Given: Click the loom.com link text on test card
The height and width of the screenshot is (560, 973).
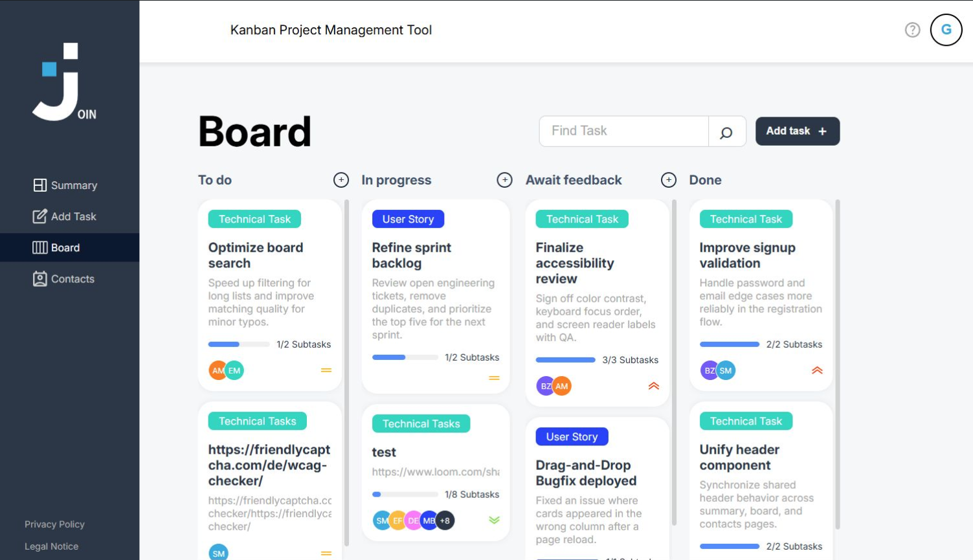Looking at the screenshot, I should coord(436,472).
